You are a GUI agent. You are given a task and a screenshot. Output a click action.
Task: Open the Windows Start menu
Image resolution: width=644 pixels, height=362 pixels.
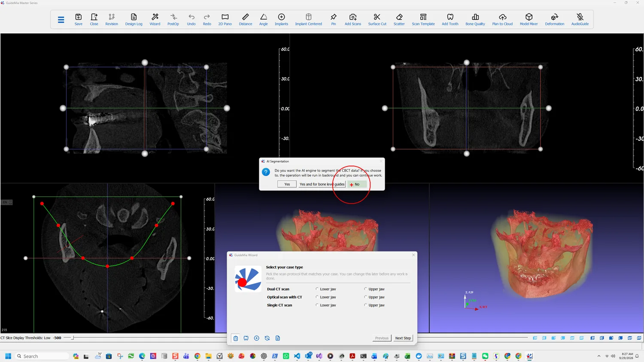(8, 356)
